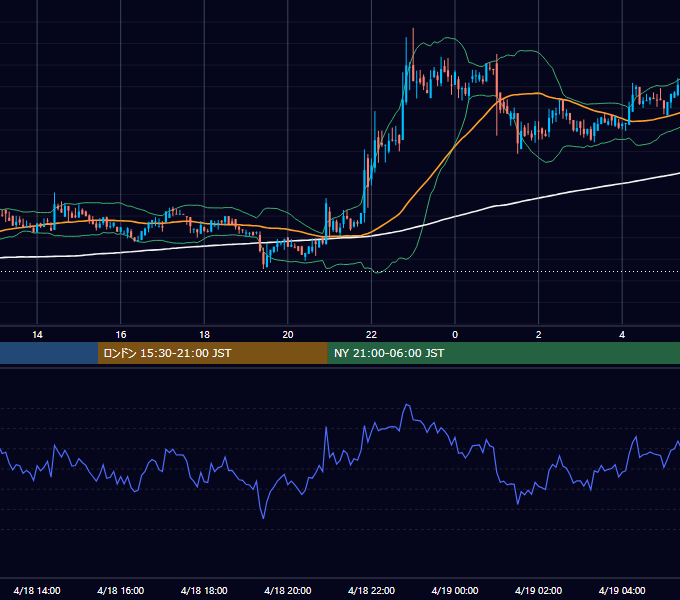680x600 pixels.
Task: Click the 4/19 04:00 date label
Action: point(622,590)
